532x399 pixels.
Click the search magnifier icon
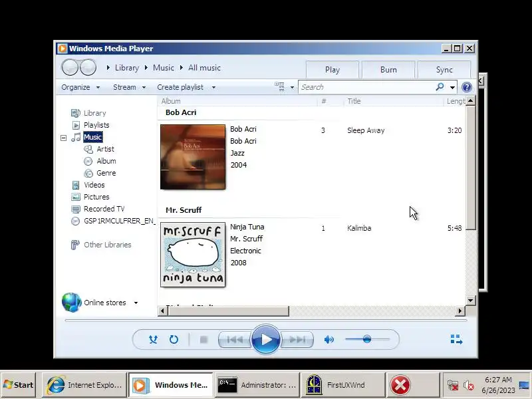440,87
